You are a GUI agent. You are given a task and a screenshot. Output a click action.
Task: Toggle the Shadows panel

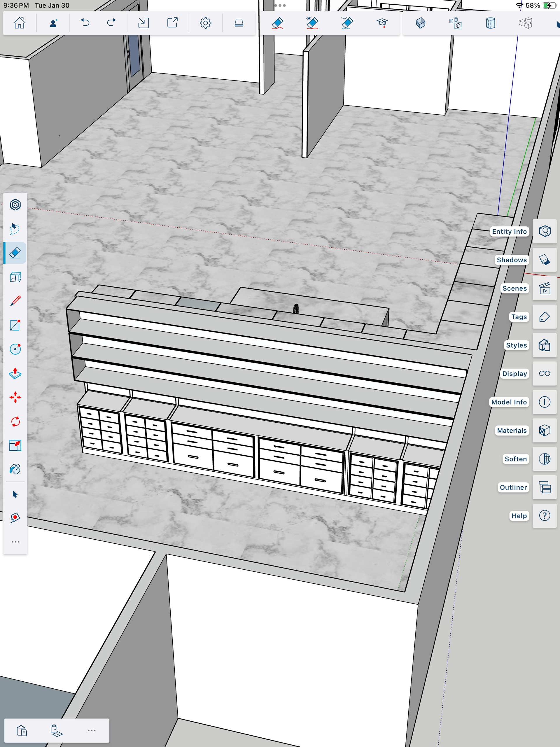coord(544,260)
